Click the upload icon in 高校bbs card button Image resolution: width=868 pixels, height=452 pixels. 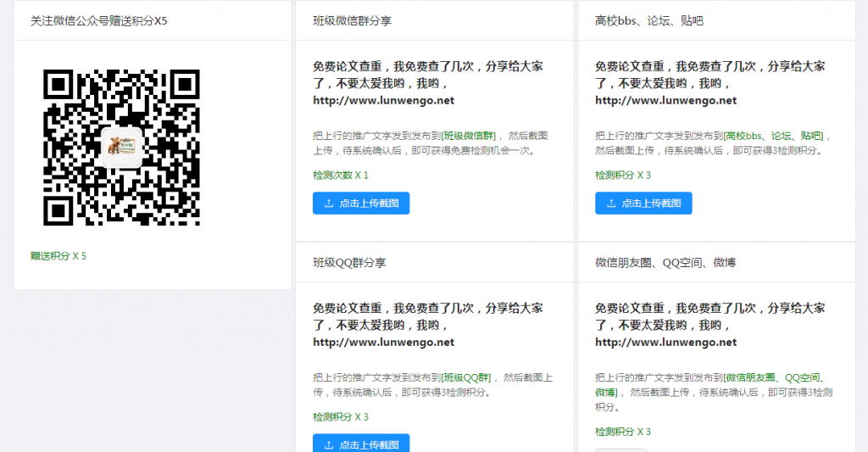[611, 204]
